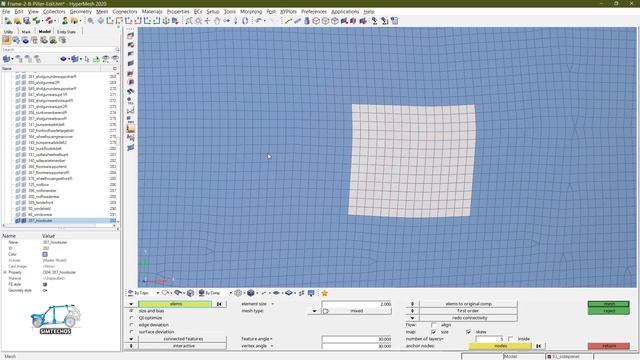Open the Connectors menu

coord(124,12)
